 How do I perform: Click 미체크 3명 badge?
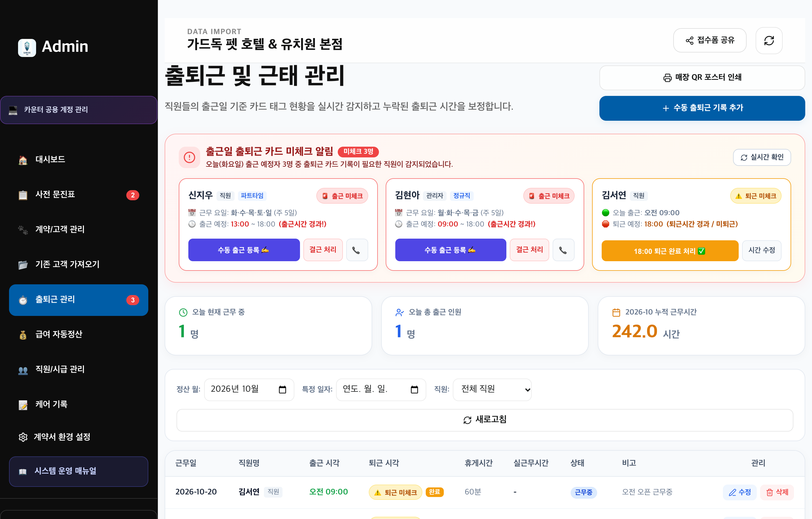(x=358, y=152)
